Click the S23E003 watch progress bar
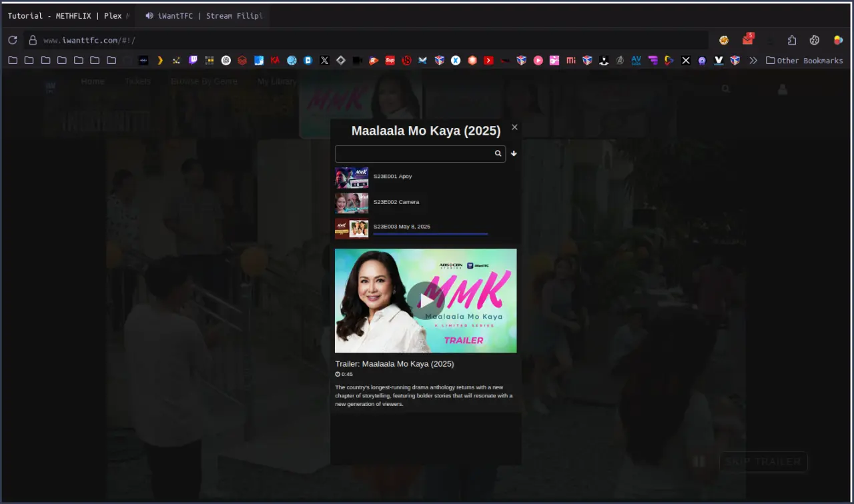This screenshot has width=854, height=504. point(430,234)
